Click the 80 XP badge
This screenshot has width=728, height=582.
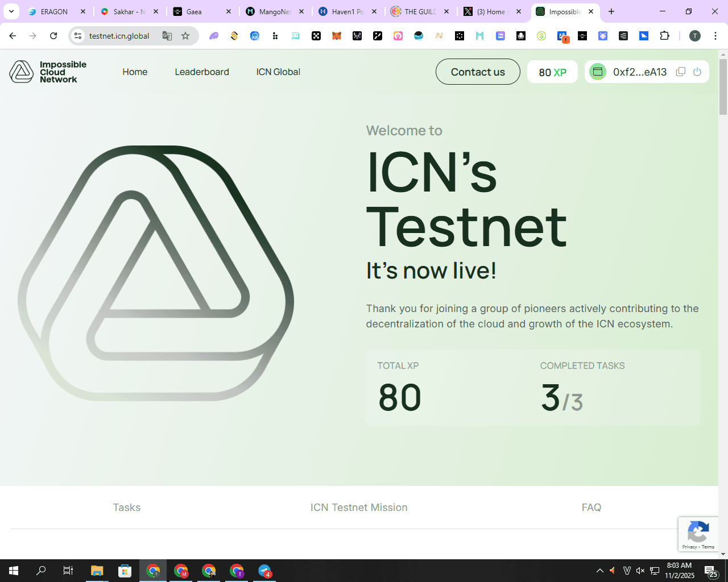(x=552, y=72)
